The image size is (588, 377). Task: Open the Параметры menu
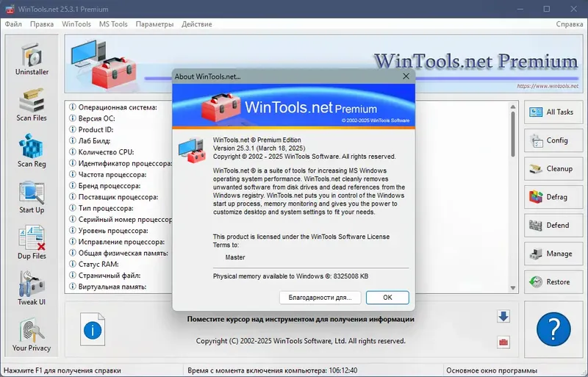(x=154, y=24)
